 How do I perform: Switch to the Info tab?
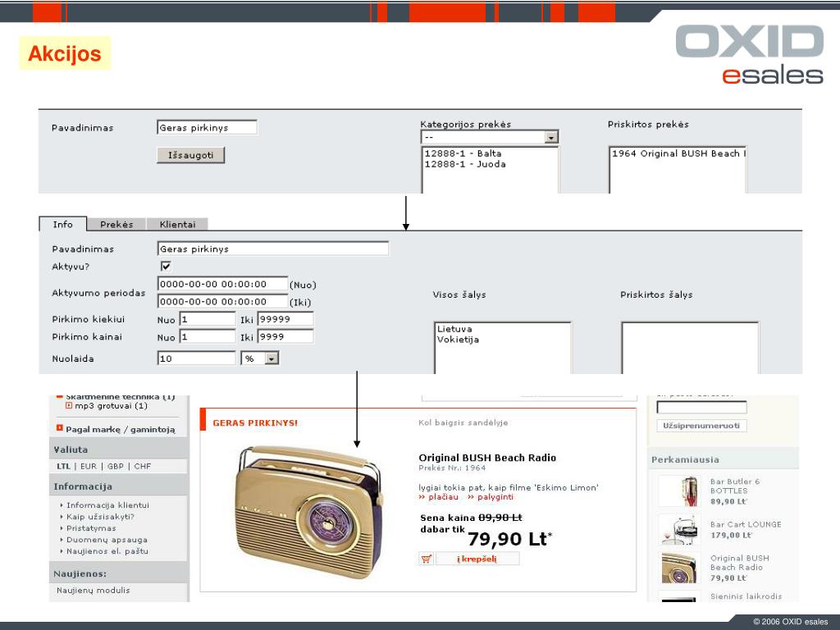[x=62, y=224]
